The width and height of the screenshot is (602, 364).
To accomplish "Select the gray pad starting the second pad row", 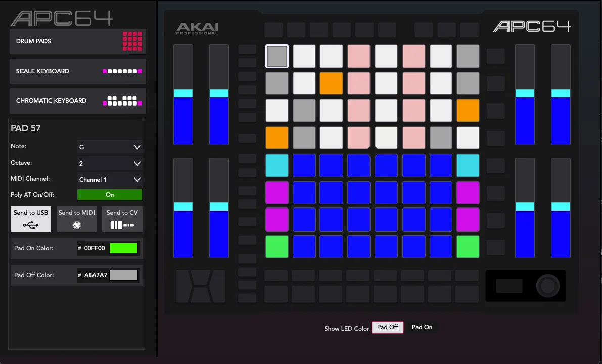I will coord(277,83).
